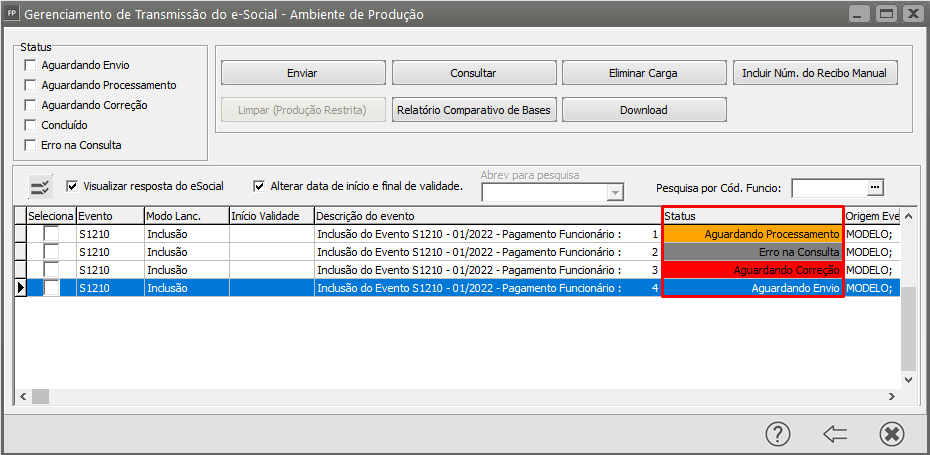The width and height of the screenshot is (930, 455).
Task: Select checkbox for Pagamento Funcionário 1 row
Action: click(x=52, y=234)
